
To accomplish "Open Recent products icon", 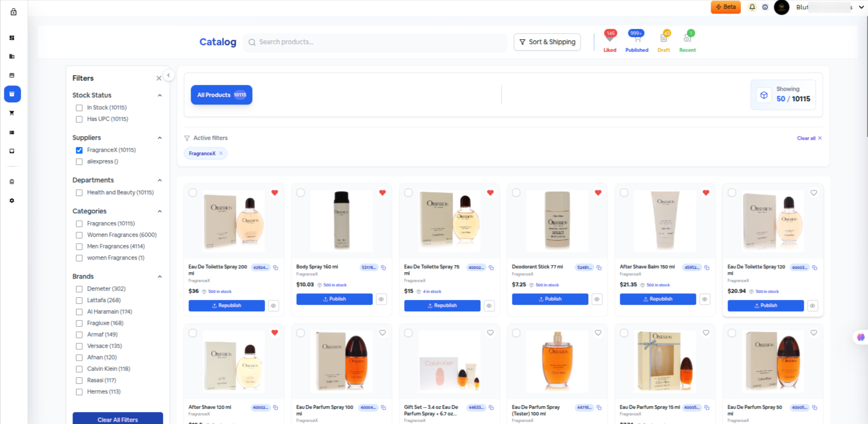I will pyautogui.click(x=688, y=38).
